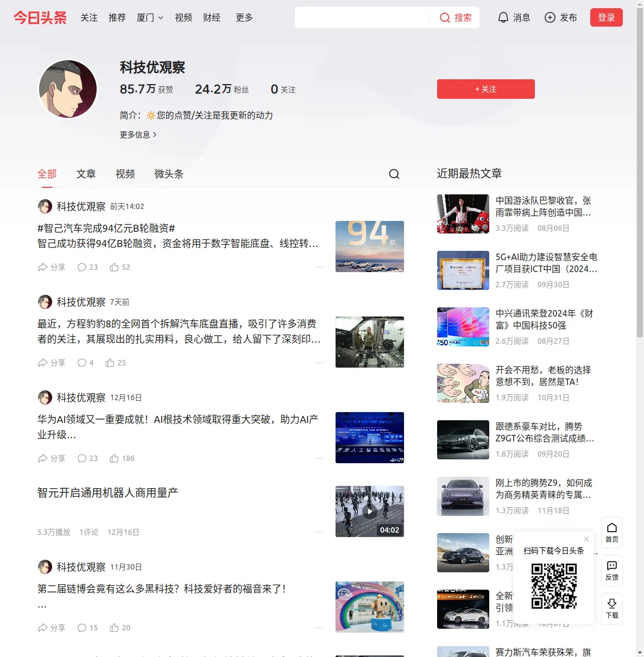Share the 华为AI领域 post
This screenshot has height=657, width=644.
[x=51, y=458]
